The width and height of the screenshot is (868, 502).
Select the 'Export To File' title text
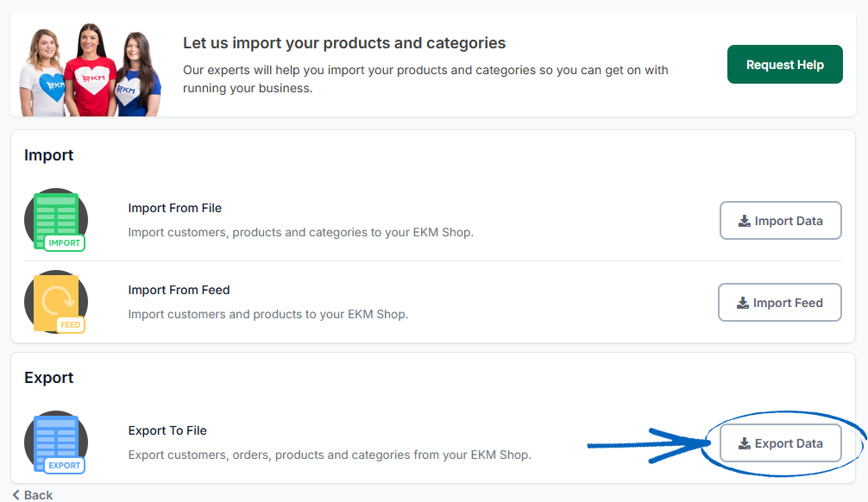click(167, 430)
